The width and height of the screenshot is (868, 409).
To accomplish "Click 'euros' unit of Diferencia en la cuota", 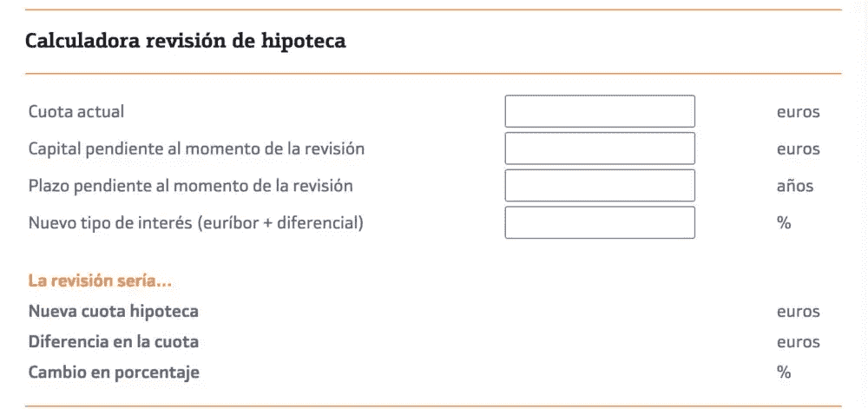I will coord(798,342).
